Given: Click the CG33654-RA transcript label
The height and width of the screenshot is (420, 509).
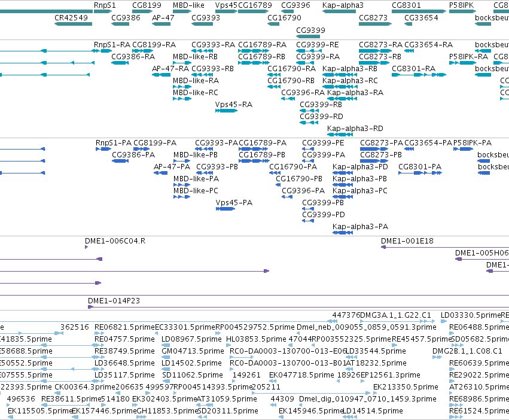Looking at the screenshot, I should coord(428,44).
